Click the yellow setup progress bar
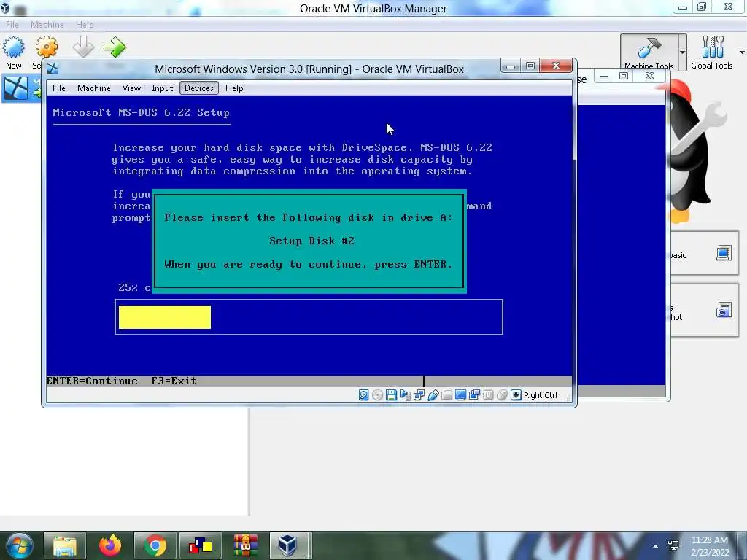The image size is (747, 560). point(165,317)
